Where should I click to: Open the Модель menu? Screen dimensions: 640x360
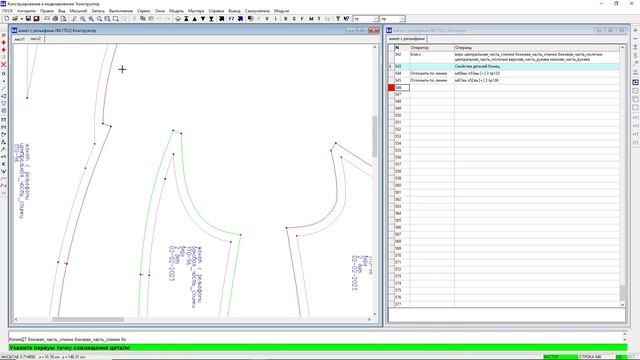click(x=176, y=11)
